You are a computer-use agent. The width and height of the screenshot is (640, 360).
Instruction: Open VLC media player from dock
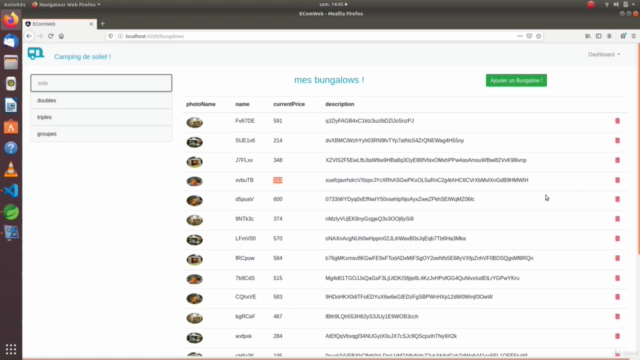pyautogui.click(x=11, y=169)
